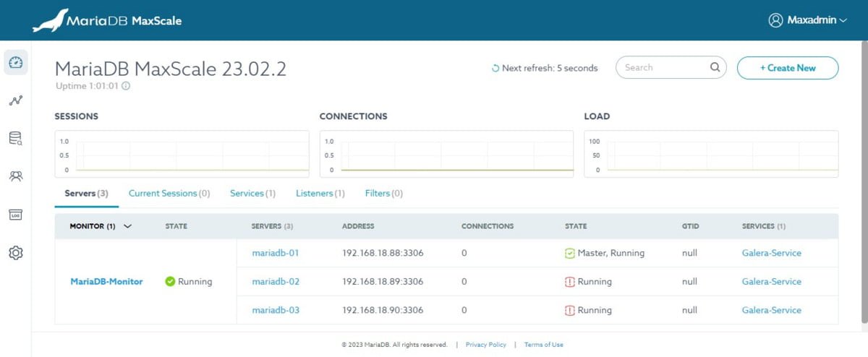
Task: Switch to the Current Sessions tab
Action: click(169, 194)
